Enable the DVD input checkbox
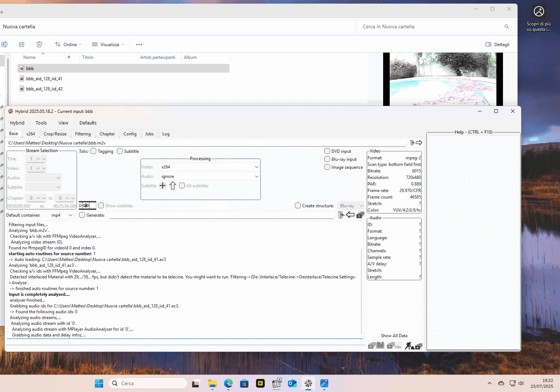The height and width of the screenshot is (392, 560). point(327,151)
